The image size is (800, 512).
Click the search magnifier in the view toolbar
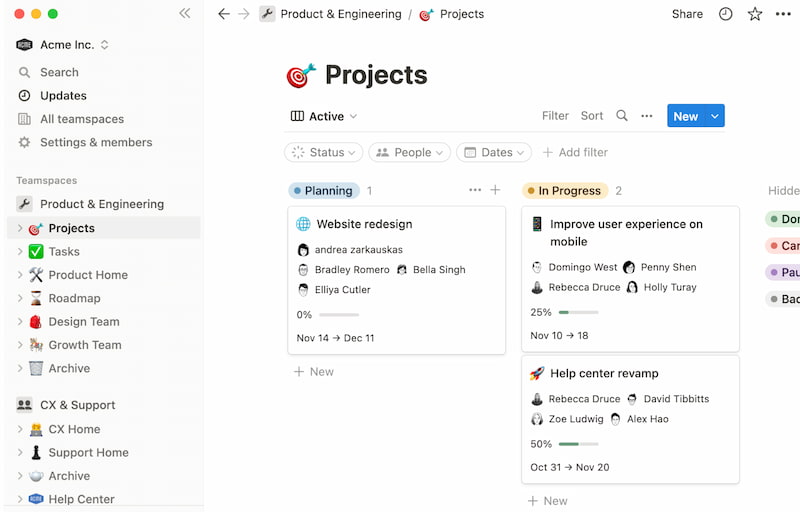pos(621,116)
